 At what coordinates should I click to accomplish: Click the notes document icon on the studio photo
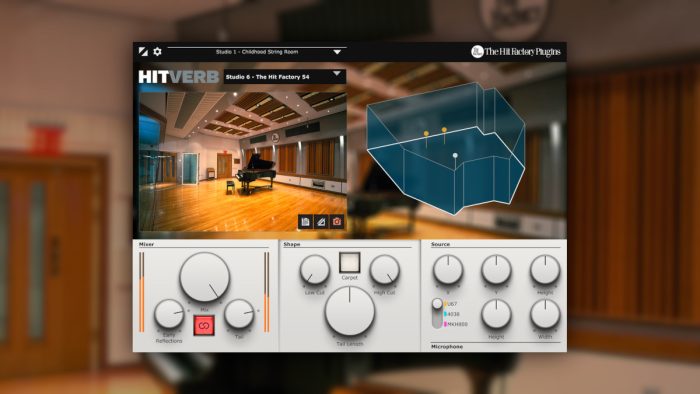click(x=305, y=221)
